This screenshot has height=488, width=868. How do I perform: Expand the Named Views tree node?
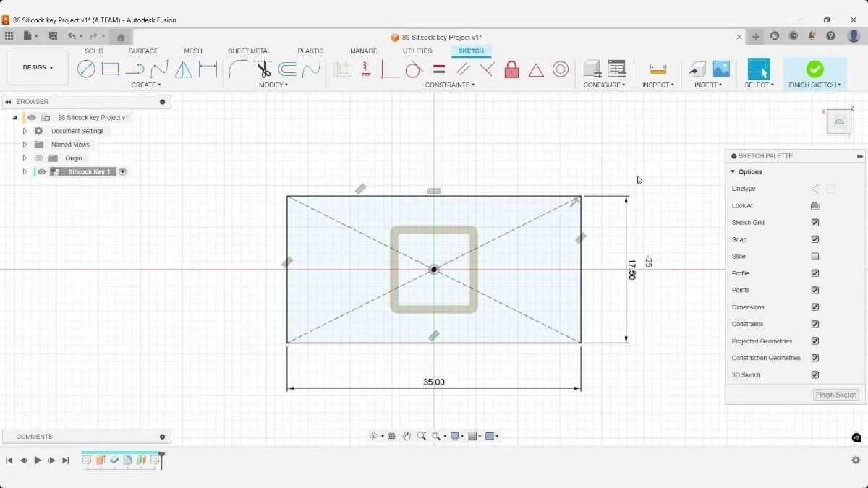pos(25,145)
